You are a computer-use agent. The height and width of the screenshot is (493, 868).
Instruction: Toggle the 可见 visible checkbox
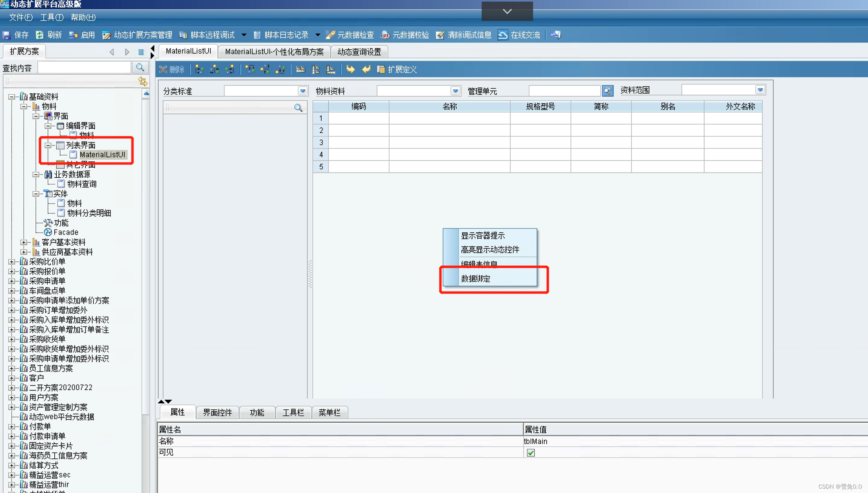click(531, 453)
